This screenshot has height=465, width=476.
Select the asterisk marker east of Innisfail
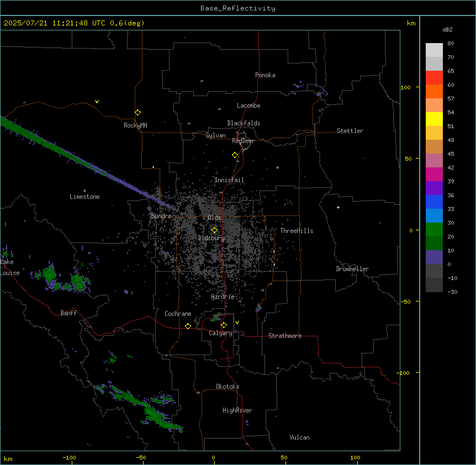[277, 167]
